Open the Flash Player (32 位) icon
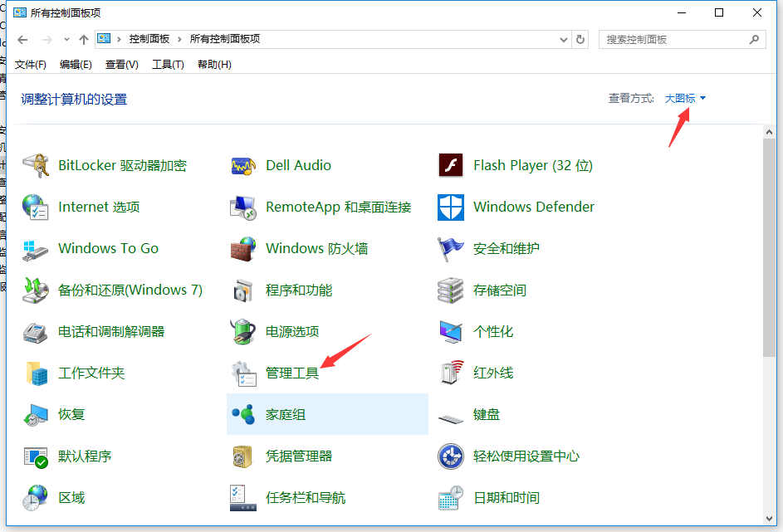783x532 pixels. (x=451, y=166)
